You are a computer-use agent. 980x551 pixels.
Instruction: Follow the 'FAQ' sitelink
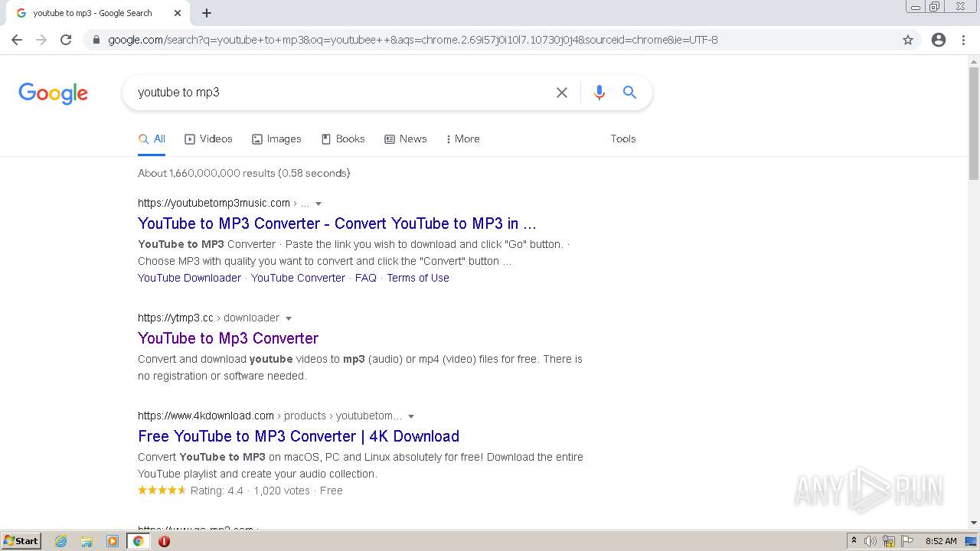click(366, 278)
